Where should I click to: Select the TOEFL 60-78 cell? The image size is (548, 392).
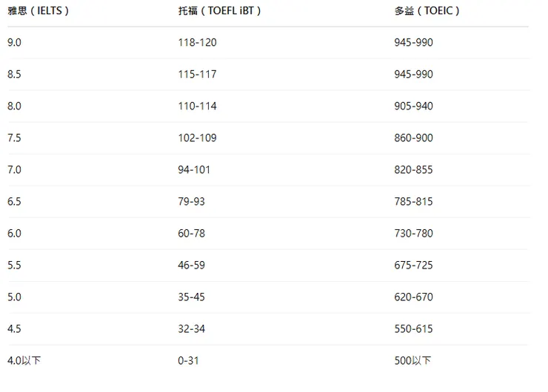[191, 234]
